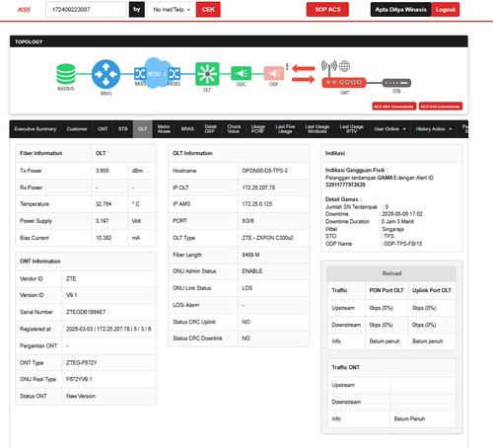
Task: Open the Last Five Usage tab
Action: pos(285,129)
